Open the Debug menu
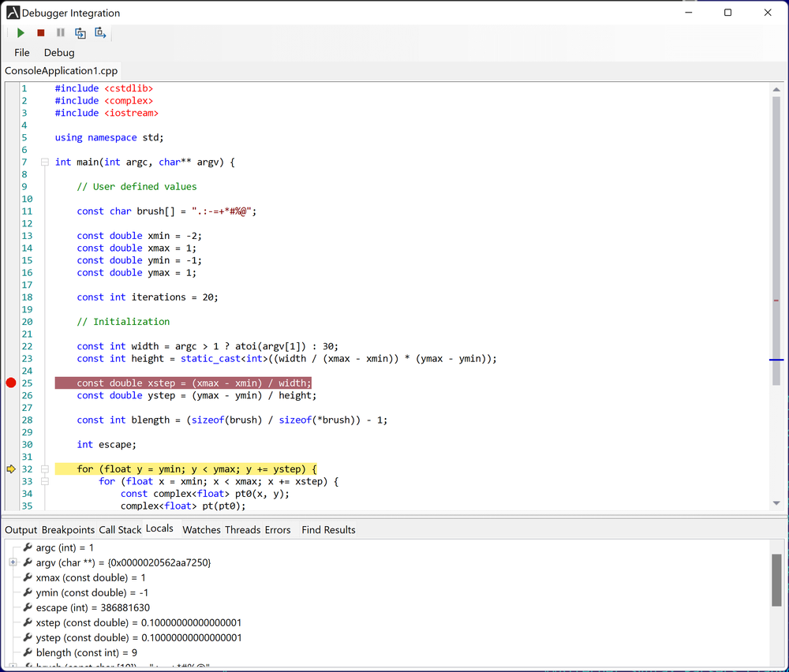Viewport: 789px width, 672px height. [x=59, y=52]
